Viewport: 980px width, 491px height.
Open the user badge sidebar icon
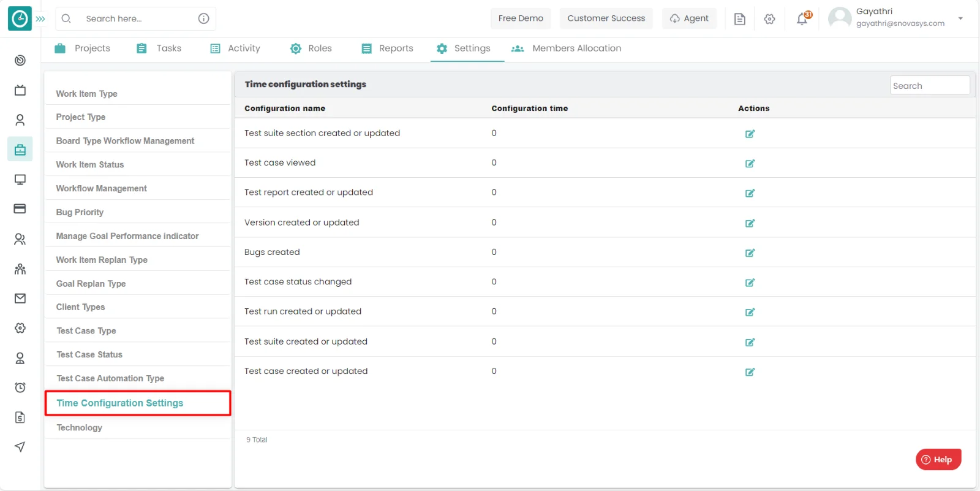[x=20, y=358]
